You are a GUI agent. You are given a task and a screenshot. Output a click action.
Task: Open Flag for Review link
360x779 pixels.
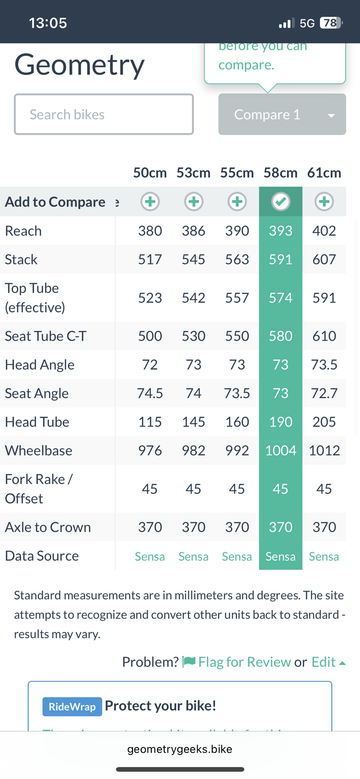pos(244,662)
